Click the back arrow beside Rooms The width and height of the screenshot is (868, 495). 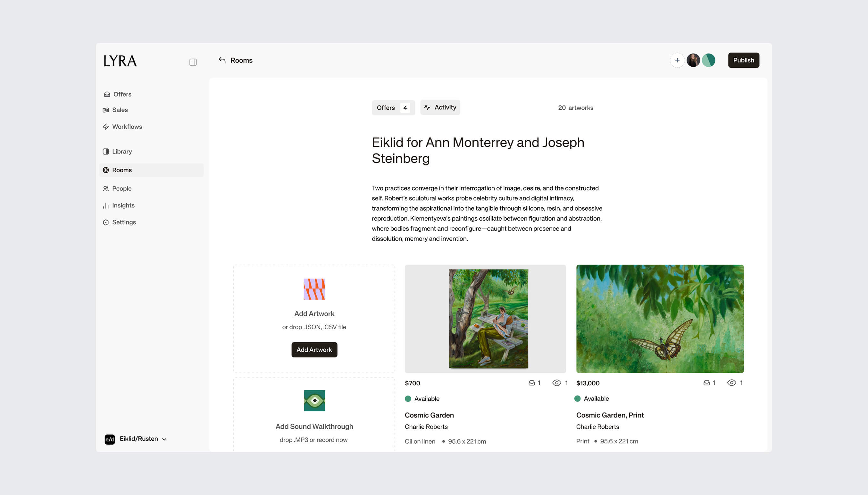(x=222, y=60)
